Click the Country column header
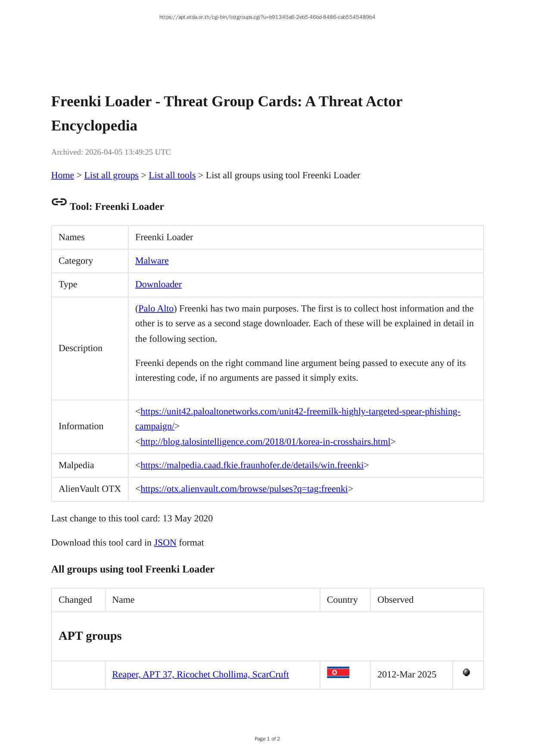This screenshot has width=535, height=756. 342,600
